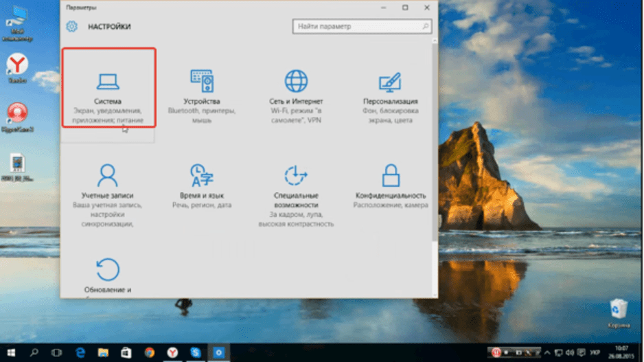Open the Store from the taskbar
The height and width of the screenshot is (362, 644).
126,352
